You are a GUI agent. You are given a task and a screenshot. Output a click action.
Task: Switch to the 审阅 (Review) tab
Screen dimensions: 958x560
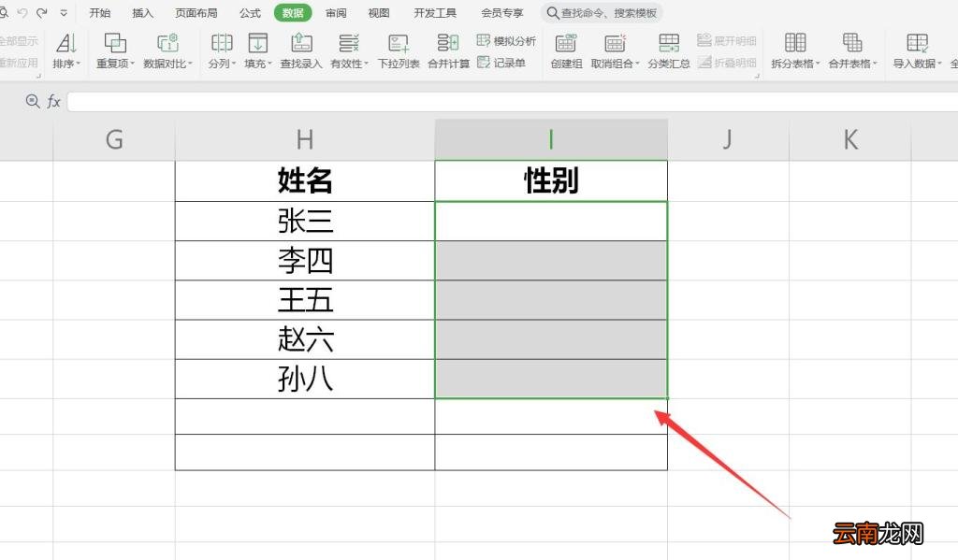336,13
